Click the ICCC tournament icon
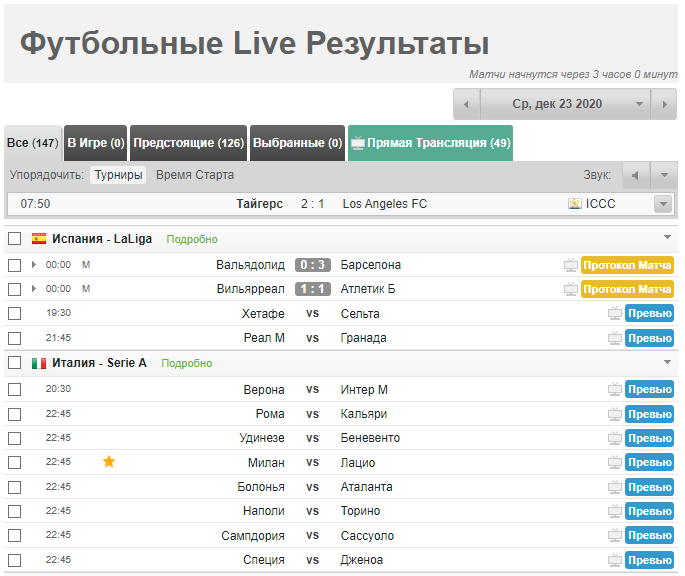This screenshot has width=685, height=576. (575, 204)
